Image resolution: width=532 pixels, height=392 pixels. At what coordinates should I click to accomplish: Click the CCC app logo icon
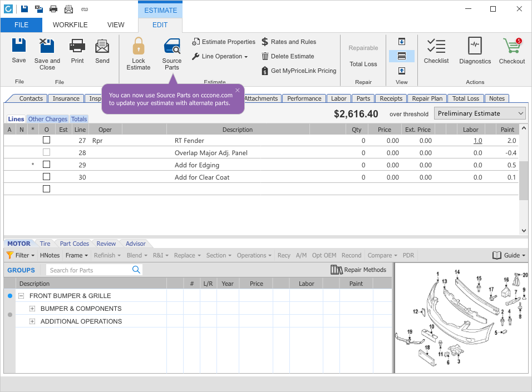click(x=8, y=9)
